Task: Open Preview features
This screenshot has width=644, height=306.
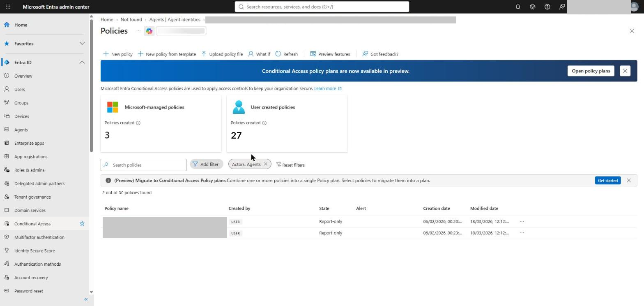Action: click(330, 54)
